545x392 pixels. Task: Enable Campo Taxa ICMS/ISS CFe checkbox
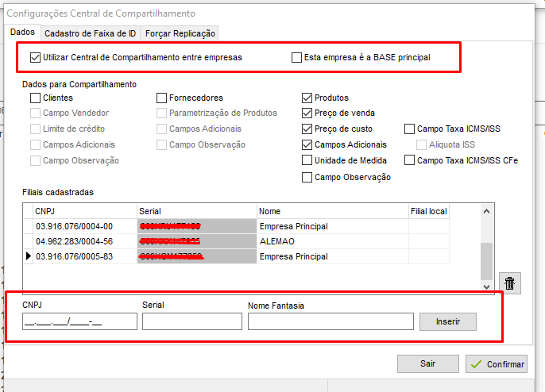[410, 160]
